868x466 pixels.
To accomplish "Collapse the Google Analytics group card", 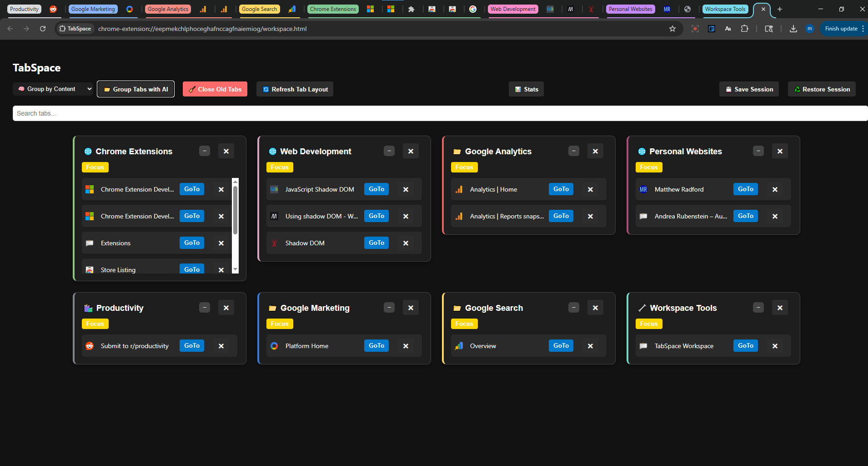I will pos(574,151).
